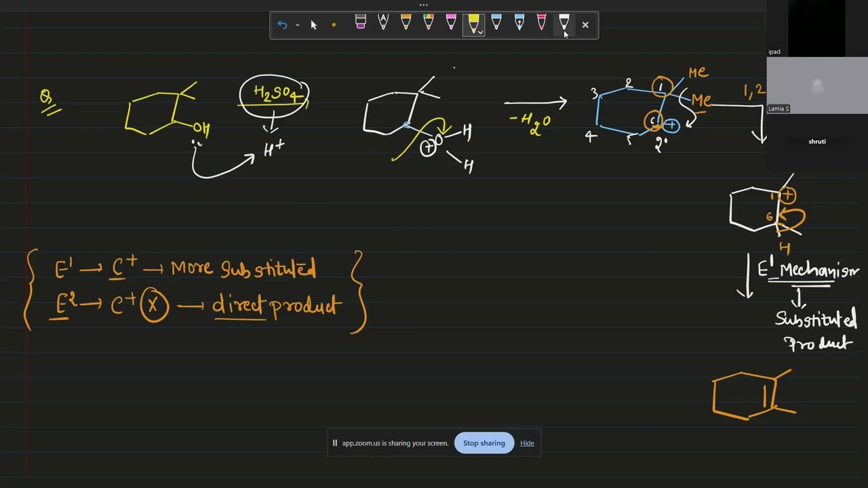Click the three-dot handle at top
The image size is (868, 488).
point(423,5)
